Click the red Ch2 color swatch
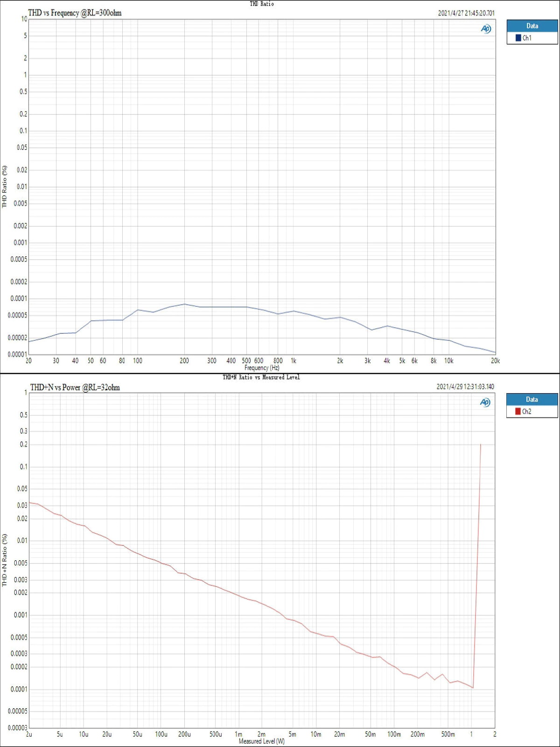 (518, 411)
